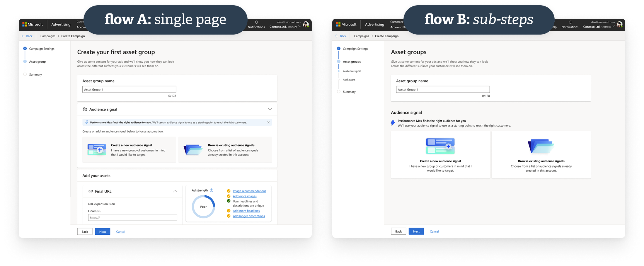Click 'Your headlines and descriptions are unique' item
The width and height of the screenshot is (644, 266).
click(x=248, y=203)
